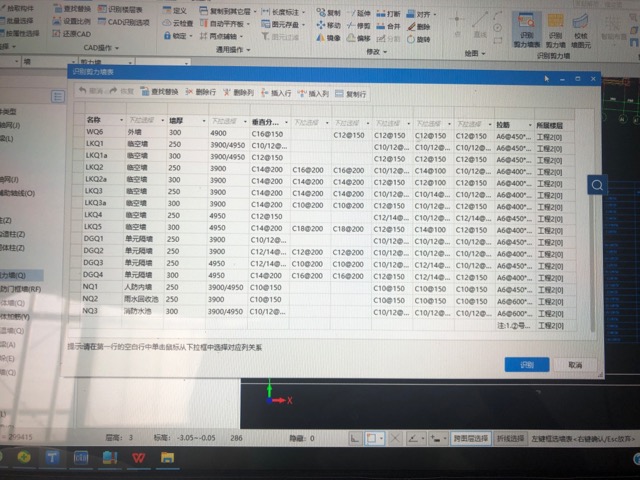
Task: Open the file explorer icon in the taskbar
Action: [167, 458]
